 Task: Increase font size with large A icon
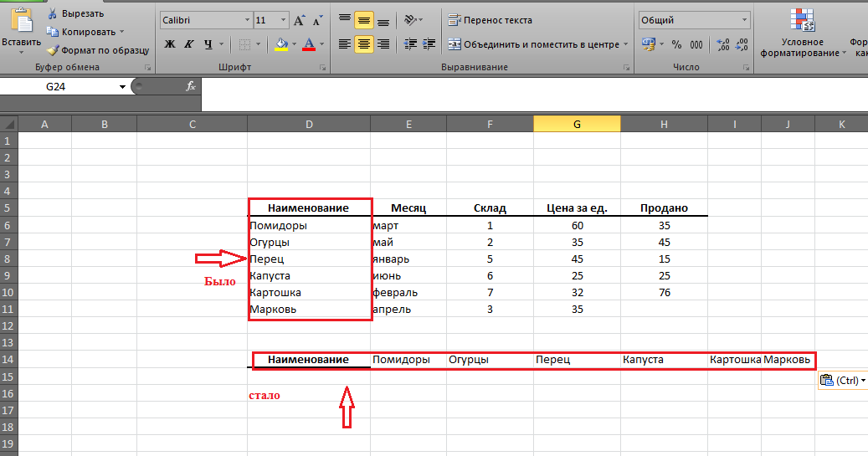pos(299,20)
